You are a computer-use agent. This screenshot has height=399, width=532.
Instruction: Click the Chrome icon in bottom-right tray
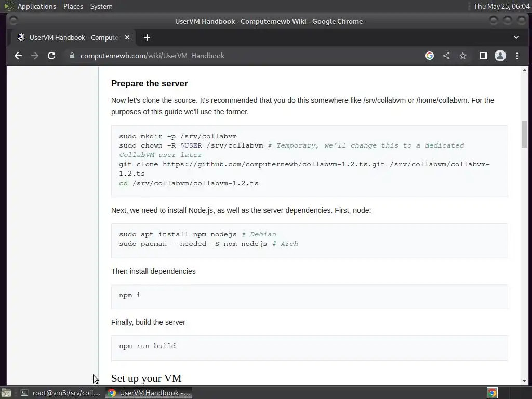tap(493, 393)
